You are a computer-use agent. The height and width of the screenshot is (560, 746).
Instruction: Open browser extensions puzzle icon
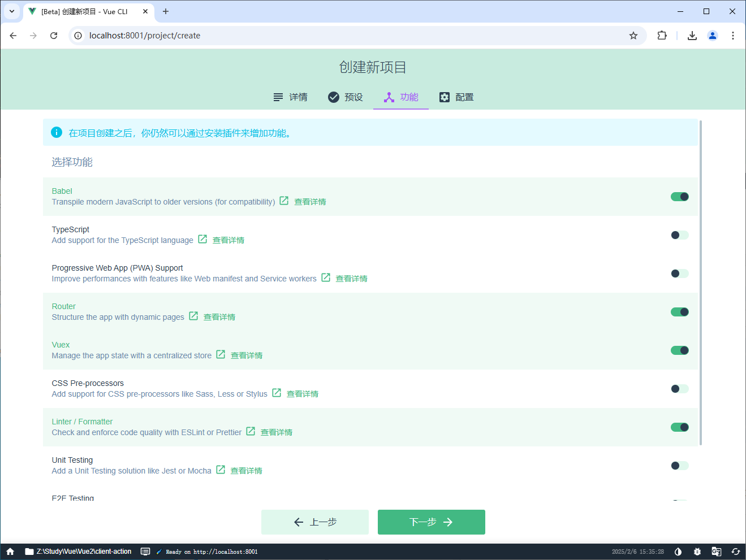click(662, 36)
